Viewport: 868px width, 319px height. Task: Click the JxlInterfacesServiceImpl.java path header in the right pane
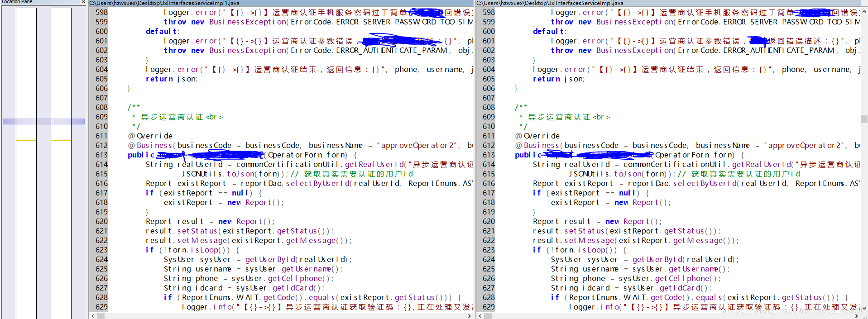coord(550,3)
